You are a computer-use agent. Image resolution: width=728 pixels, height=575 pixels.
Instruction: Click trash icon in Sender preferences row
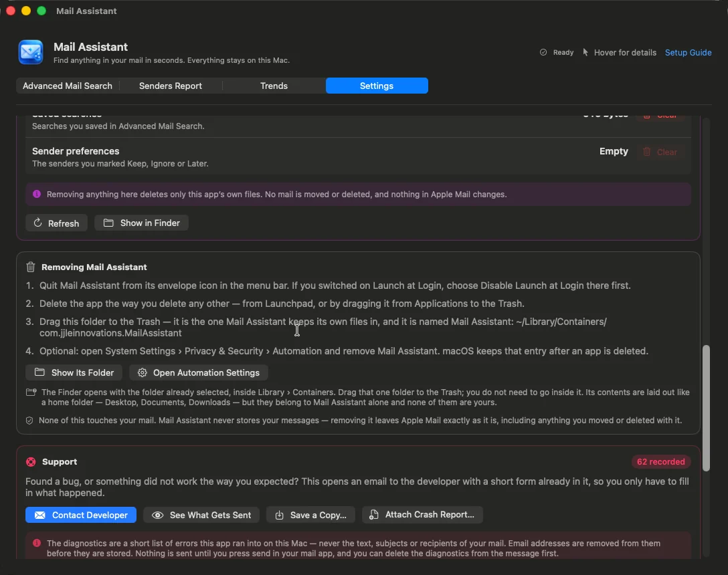647,152
